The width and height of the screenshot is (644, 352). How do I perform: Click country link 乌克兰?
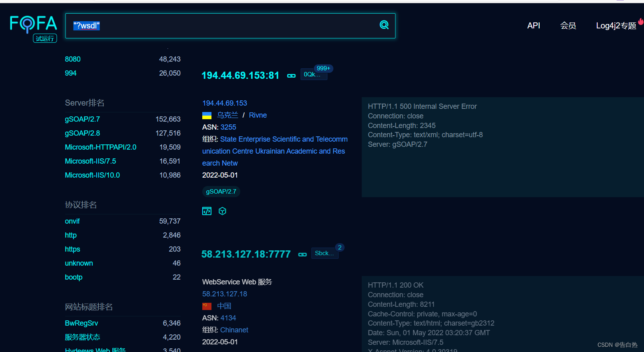(x=227, y=115)
